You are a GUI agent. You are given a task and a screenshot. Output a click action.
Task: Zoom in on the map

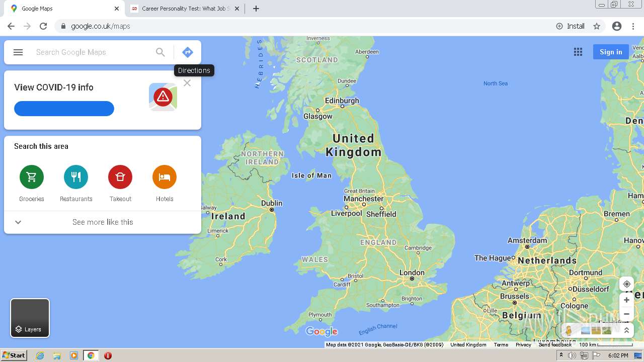[626, 300]
